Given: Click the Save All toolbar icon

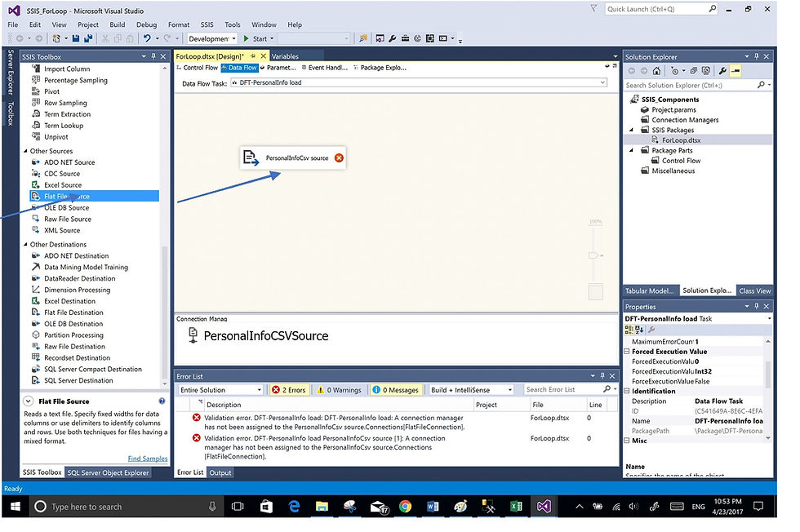Looking at the screenshot, I should pyautogui.click(x=88, y=39).
